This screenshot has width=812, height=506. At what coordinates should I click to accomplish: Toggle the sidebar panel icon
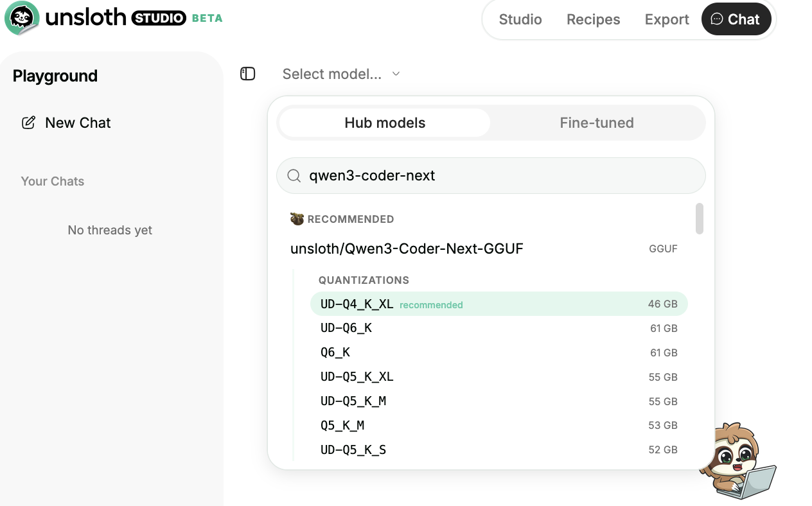coord(248,74)
